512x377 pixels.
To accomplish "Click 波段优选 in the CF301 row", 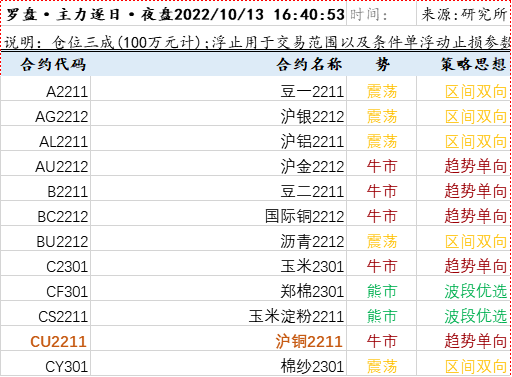I will coord(476,291).
